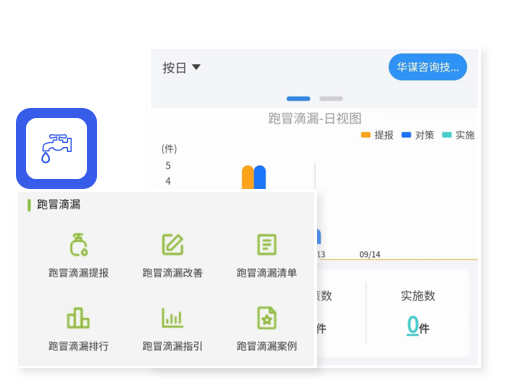Open 跑冒滴漏排行 ranking icon
The width and height of the screenshot is (505, 388).
[78, 318]
